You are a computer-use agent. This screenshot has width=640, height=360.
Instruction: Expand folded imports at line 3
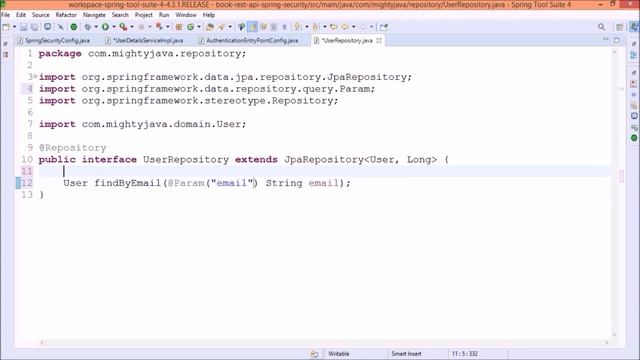[x=35, y=76]
